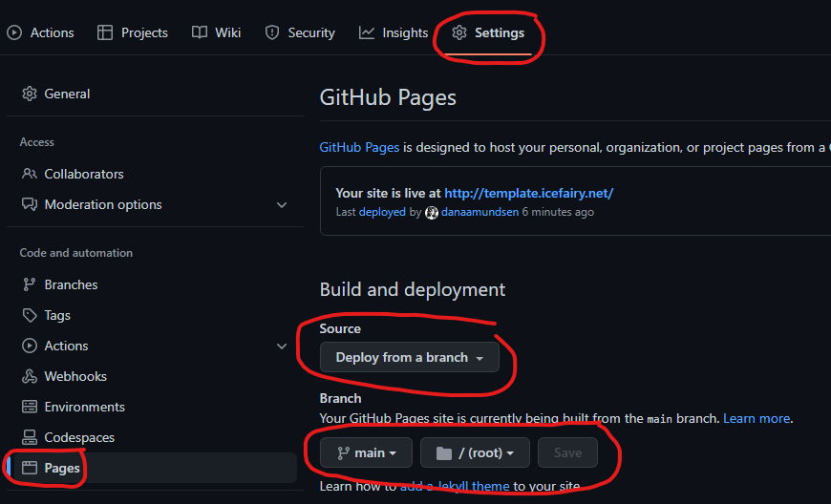The image size is (831, 504).
Task: Click the deployed link
Action: pos(382,212)
